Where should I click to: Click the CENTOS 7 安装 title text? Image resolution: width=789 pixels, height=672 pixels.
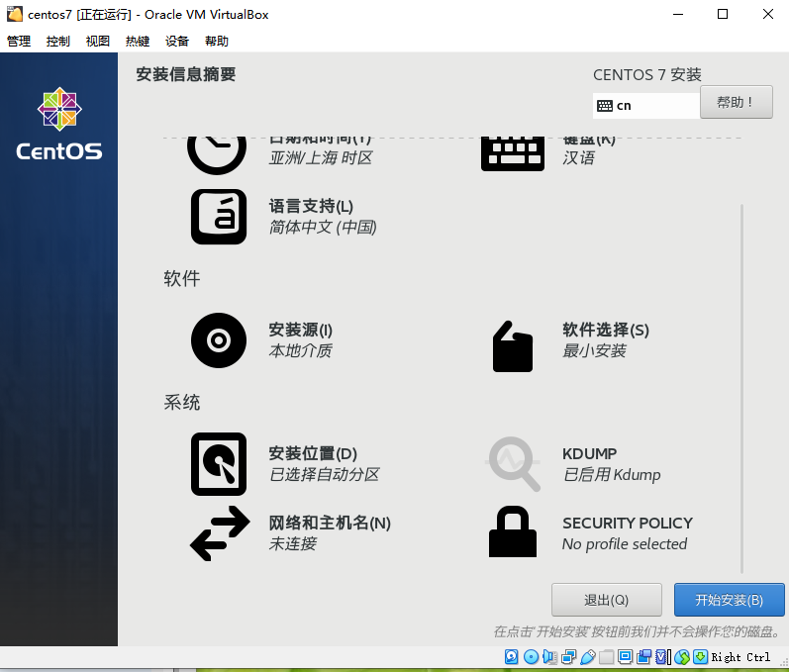click(x=647, y=74)
